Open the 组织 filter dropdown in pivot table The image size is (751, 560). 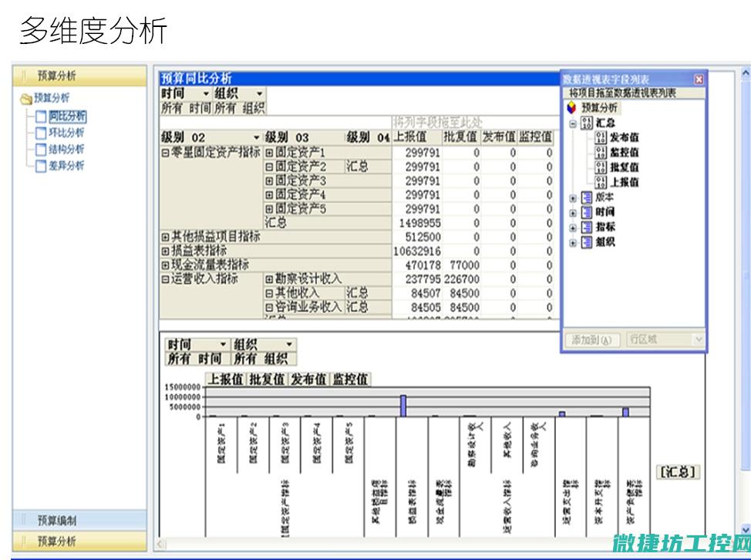[x=259, y=94]
